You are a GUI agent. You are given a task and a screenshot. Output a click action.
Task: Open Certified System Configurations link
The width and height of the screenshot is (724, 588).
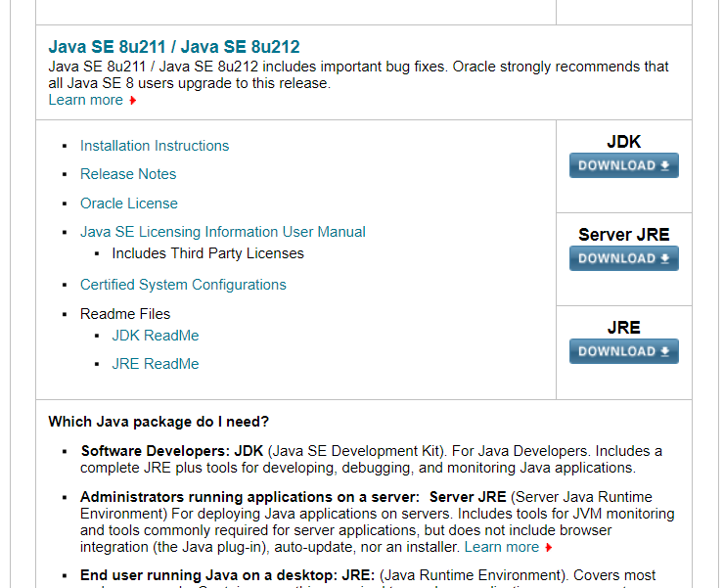point(183,285)
